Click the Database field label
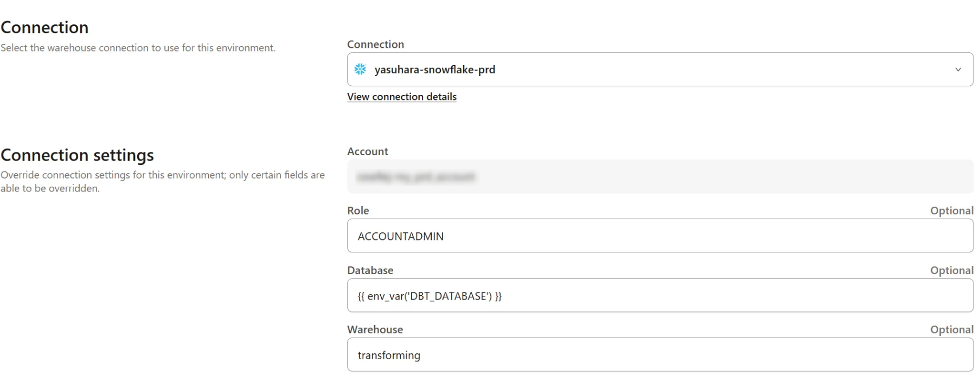Image resolution: width=980 pixels, height=375 pixels. click(370, 270)
